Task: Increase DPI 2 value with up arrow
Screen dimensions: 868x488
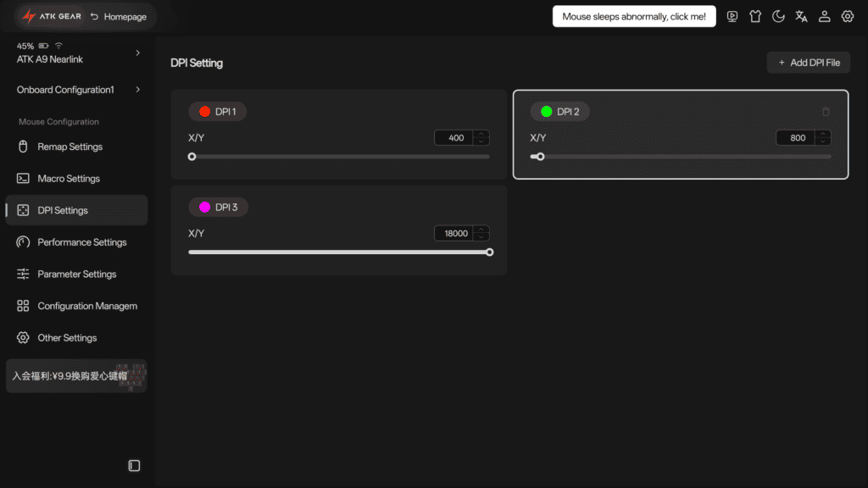Action: click(823, 135)
